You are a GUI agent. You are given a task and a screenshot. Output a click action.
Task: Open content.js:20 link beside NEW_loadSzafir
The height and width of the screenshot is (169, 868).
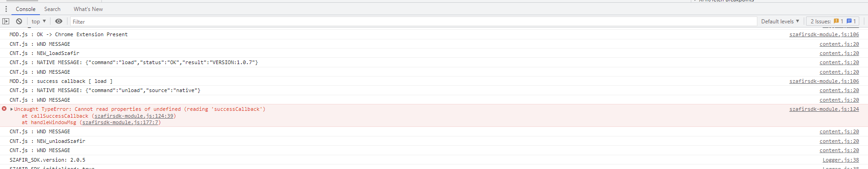pyautogui.click(x=839, y=54)
